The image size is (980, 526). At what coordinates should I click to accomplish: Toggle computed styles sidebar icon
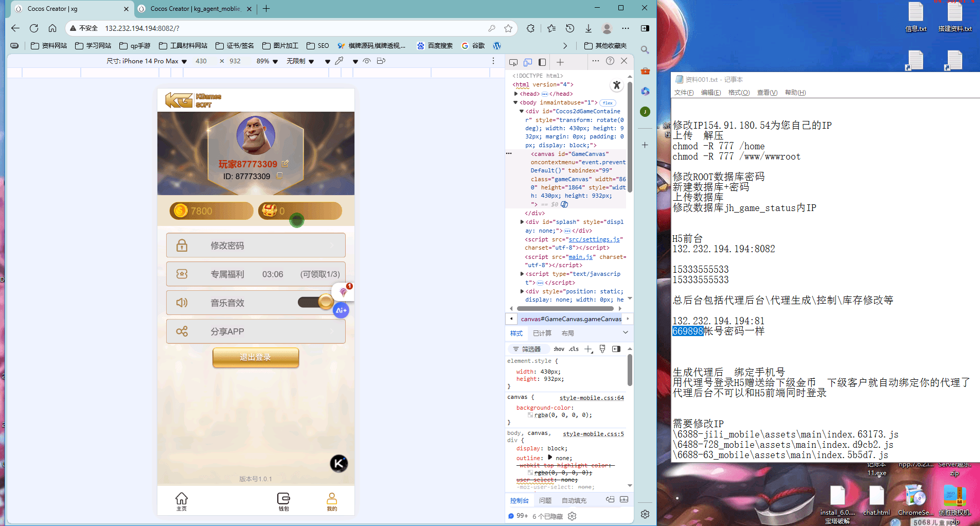point(616,349)
